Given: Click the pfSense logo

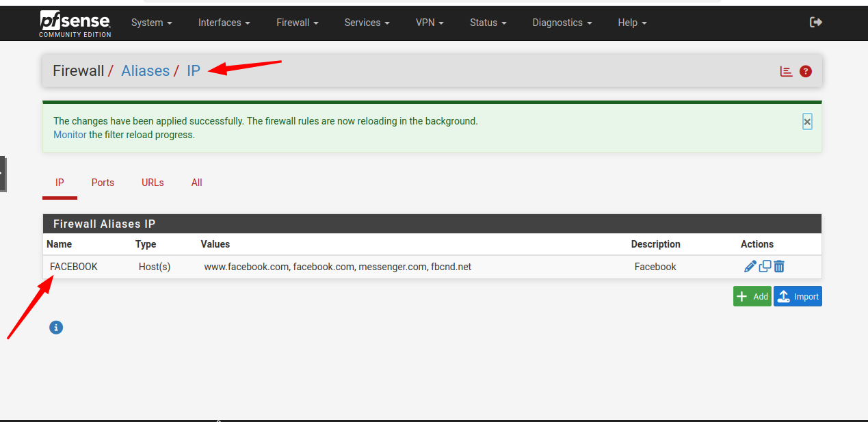Looking at the screenshot, I should pyautogui.click(x=75, y=23).
